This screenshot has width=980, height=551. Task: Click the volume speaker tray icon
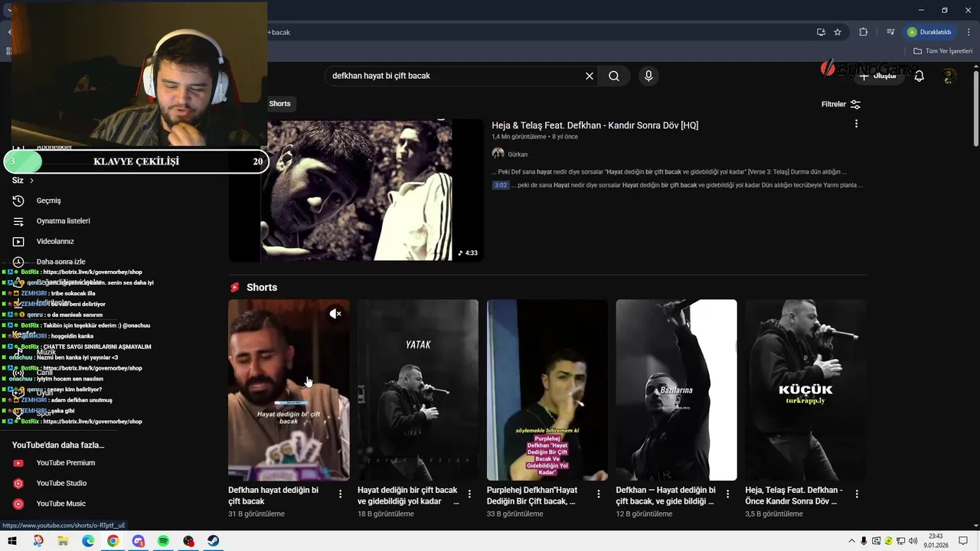913,541
